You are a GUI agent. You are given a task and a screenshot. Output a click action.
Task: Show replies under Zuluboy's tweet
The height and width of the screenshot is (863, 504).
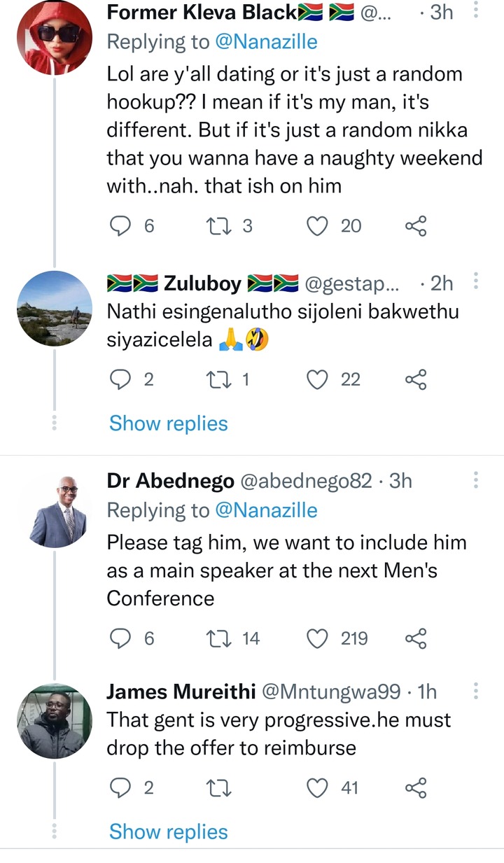coord(169,423)
